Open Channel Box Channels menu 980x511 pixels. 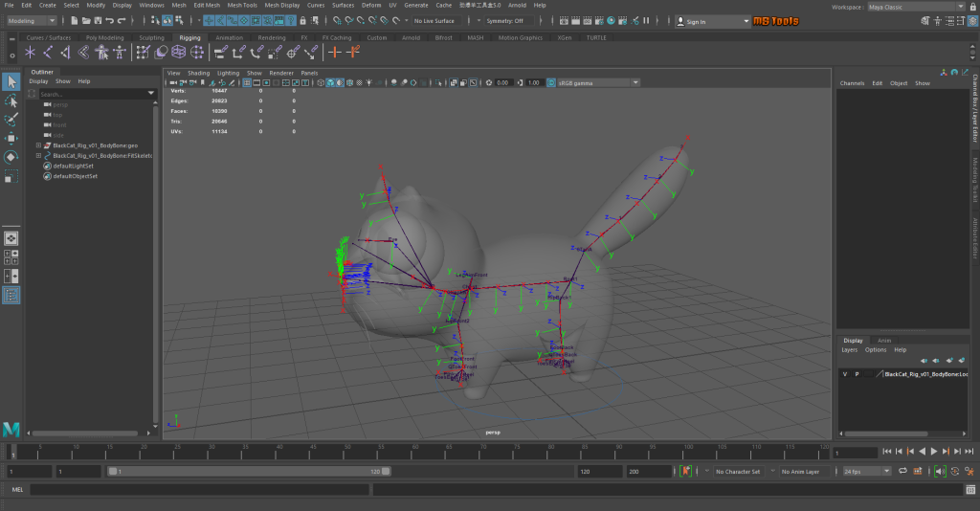pos(852,83)
